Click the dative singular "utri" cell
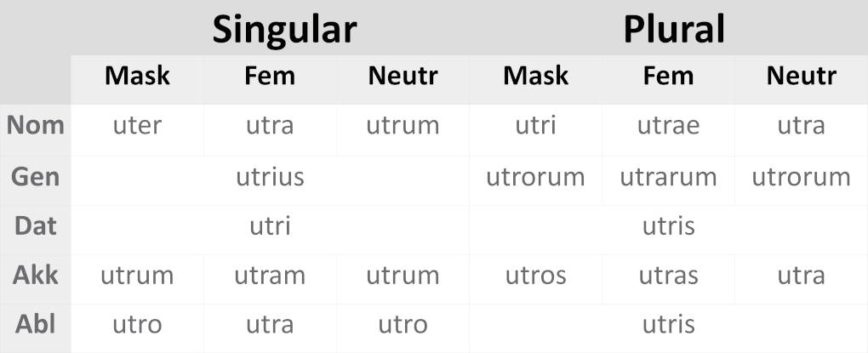The width and height of the screenshot is (868, 353). (x=270, y=226)
